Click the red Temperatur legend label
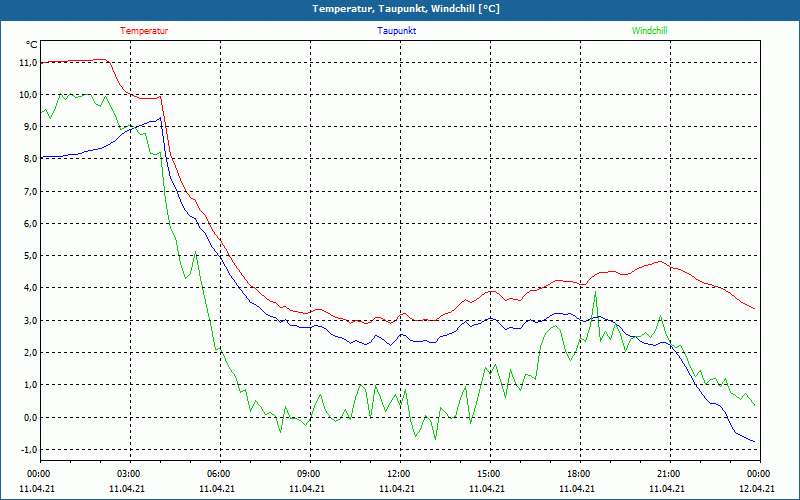This screenshot has width=800, height=500. 144,31
